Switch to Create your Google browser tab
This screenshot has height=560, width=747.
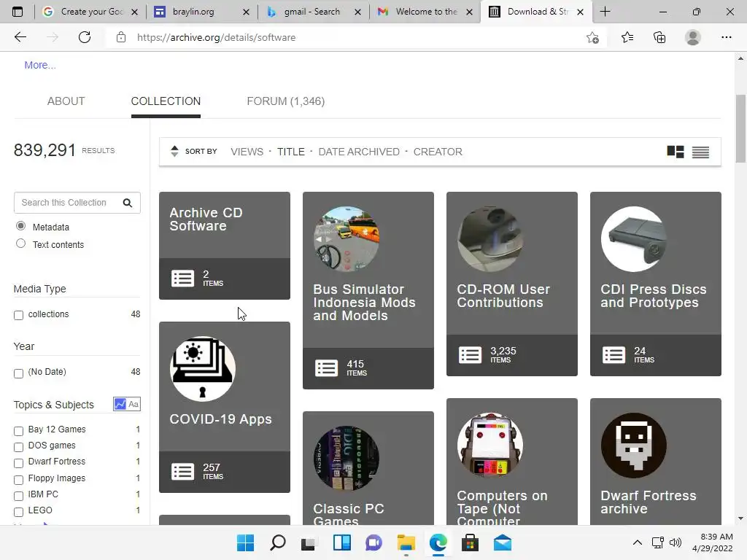coord(90,12)
